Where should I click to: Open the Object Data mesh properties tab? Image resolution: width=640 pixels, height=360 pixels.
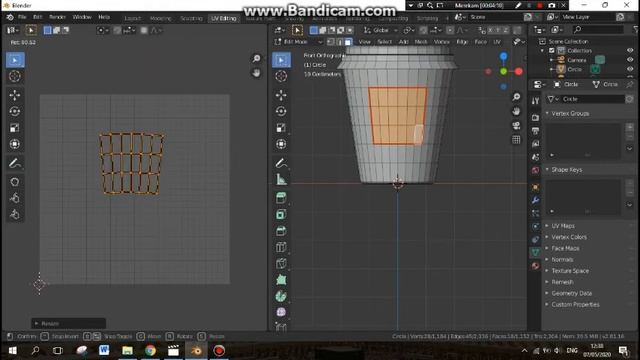point(535,252)
